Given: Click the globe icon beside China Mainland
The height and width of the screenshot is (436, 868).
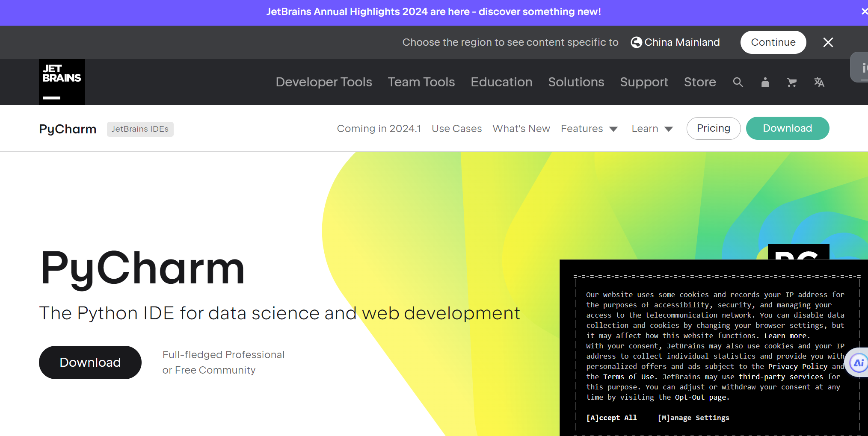Looking at the screenshot, I should [637, 42].
